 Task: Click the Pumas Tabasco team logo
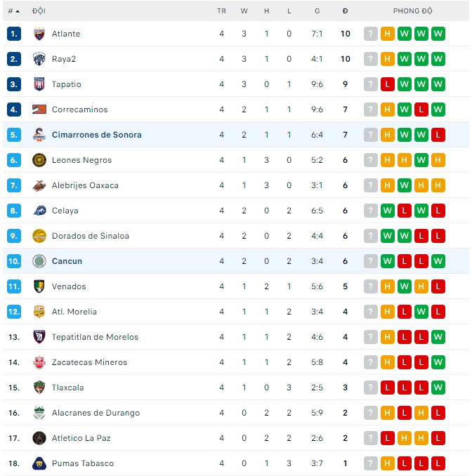click(39, 463)
